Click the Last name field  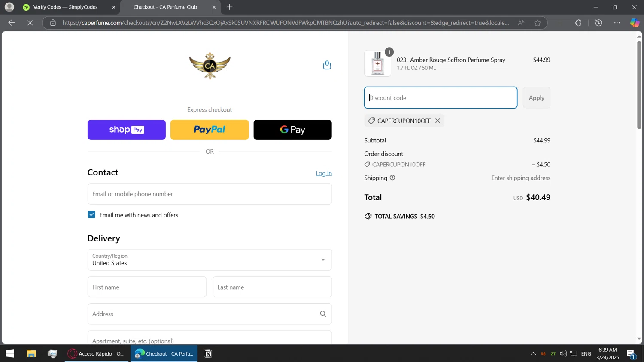tap(272, 287)
